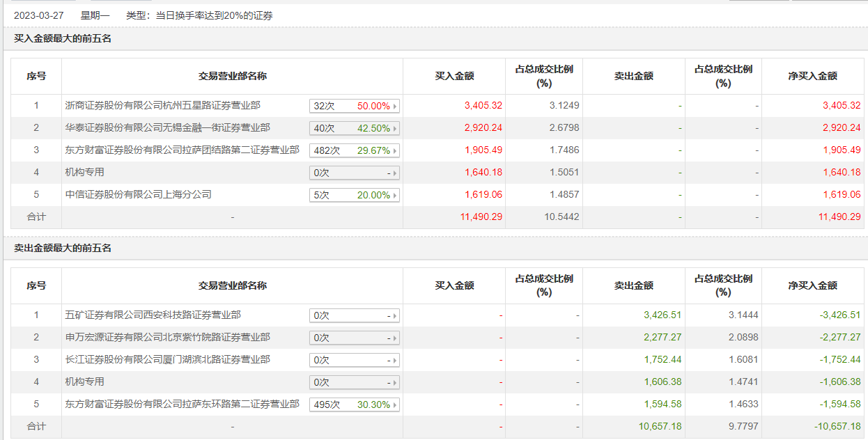Open 东方财富证券拉萨团结路第二证券营业部 link

183,150
